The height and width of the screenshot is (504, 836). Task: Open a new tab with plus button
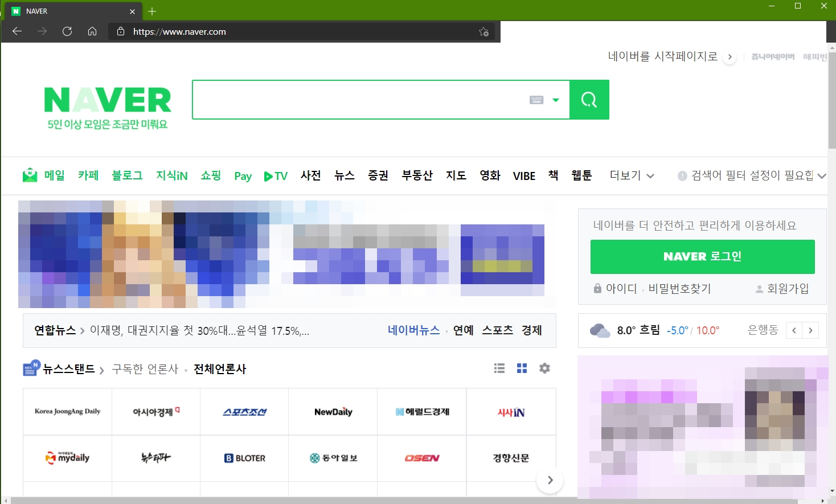click(152, 11)
